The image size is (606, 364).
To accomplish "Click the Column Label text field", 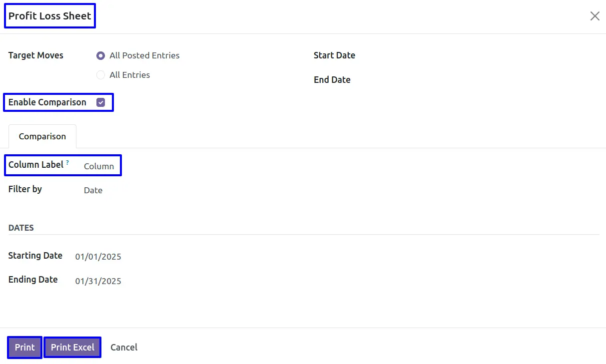I will click(99, 166).
